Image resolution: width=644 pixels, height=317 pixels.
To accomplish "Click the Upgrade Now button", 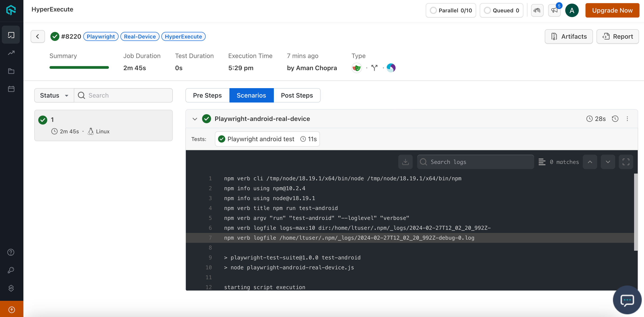I will (612, 10).
